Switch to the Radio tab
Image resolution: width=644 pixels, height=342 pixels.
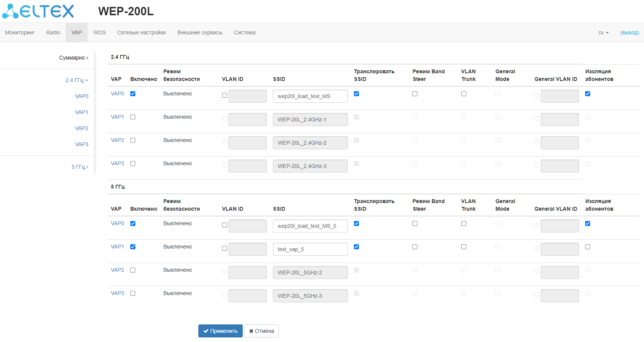pos(53,32)
